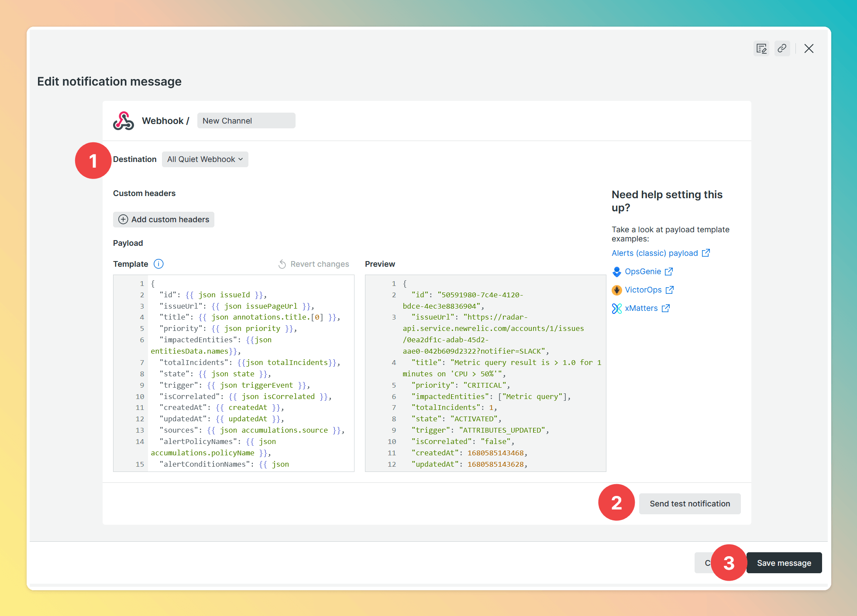Screen dimensions: 857x616
Task: Click the feedback note icon at top right
Action: (761, 48)
